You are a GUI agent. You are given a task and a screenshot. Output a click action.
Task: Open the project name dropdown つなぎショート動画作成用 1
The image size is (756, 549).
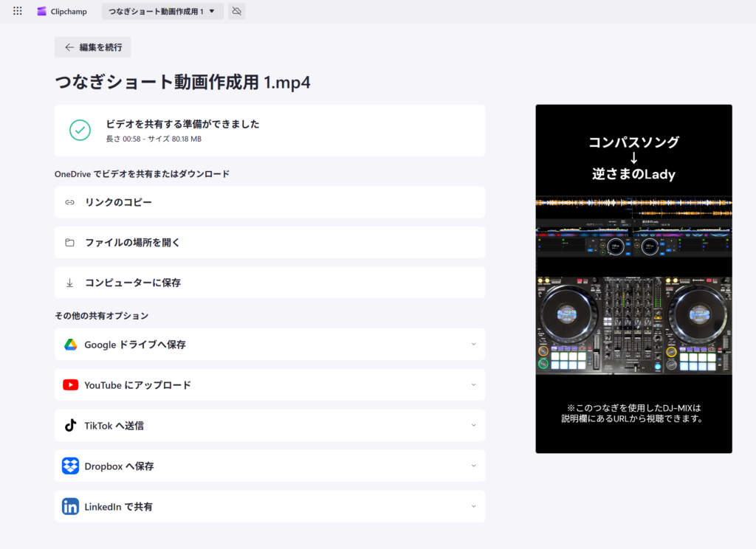pos(162,11)
